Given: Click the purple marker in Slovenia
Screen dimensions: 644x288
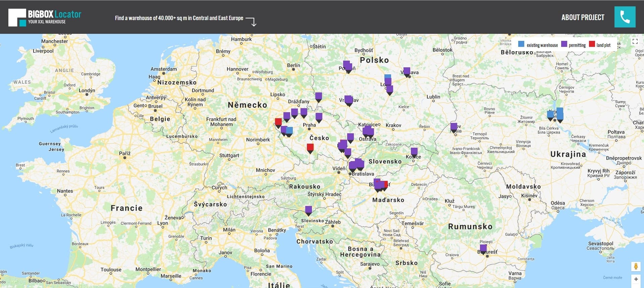Looking at the screenshot, I should tap(309, 210).
